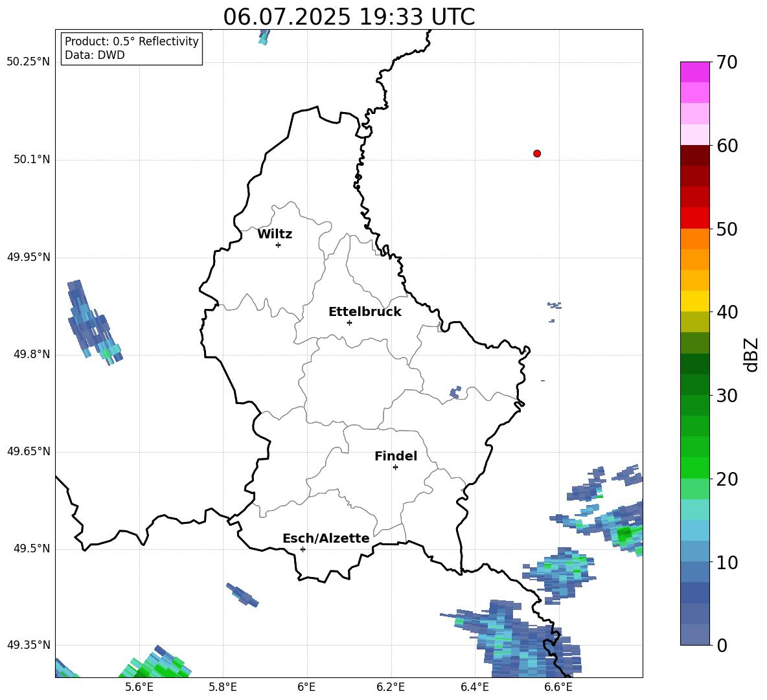Click the 6.6°E longitude label
The height and width of the screenshot is (700, 767).
click(x=558, y=687)
